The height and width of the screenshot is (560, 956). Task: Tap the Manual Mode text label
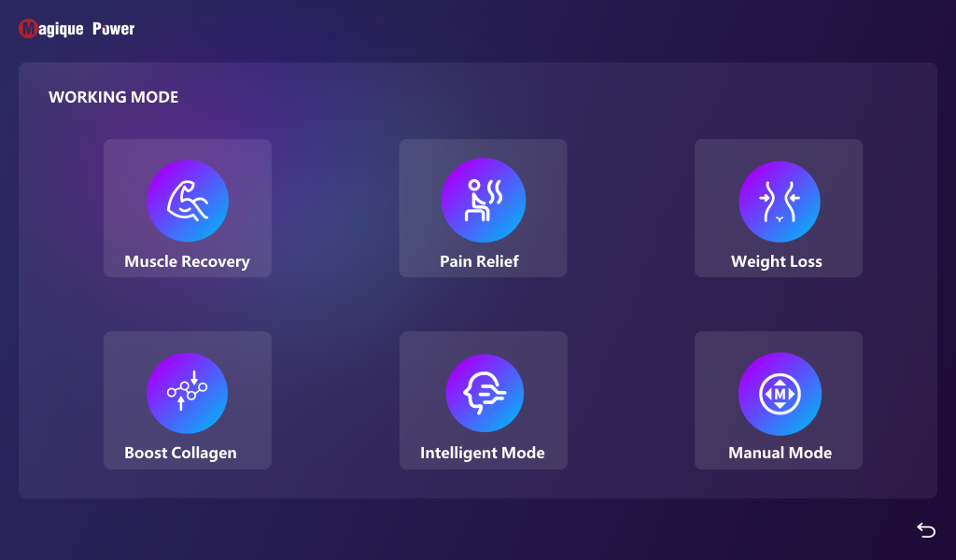tap(780, 454)
